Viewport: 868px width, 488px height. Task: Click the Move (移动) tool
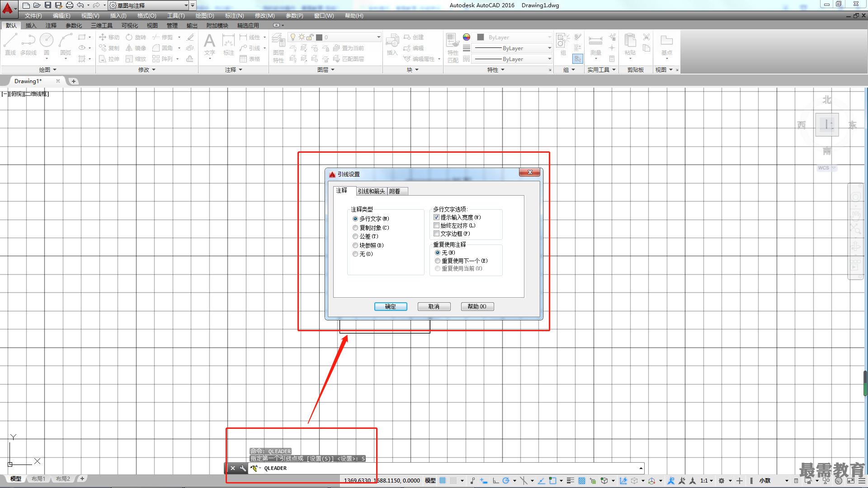point(109,37)
